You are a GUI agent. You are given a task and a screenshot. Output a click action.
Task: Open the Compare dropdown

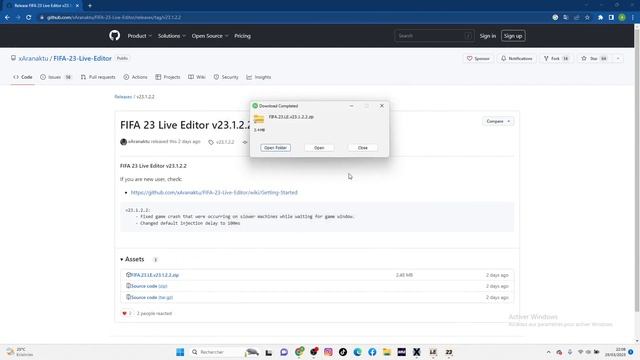coord(498,121)
